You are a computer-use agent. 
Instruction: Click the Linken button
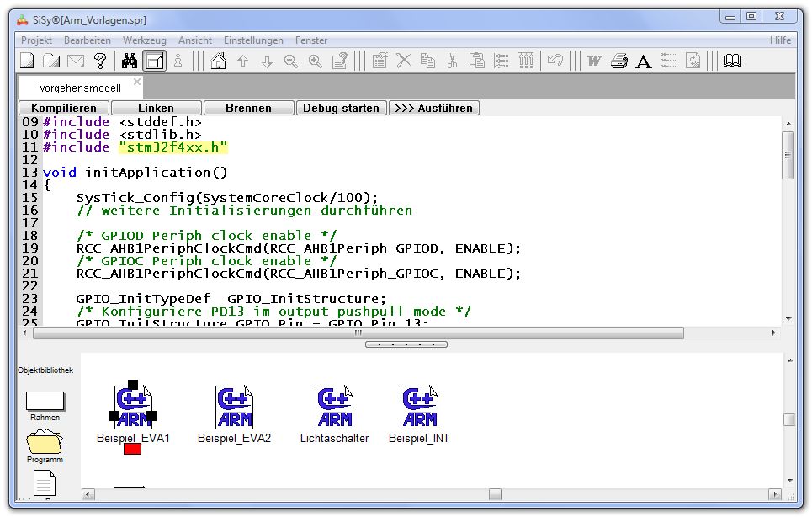pos(156,108)
